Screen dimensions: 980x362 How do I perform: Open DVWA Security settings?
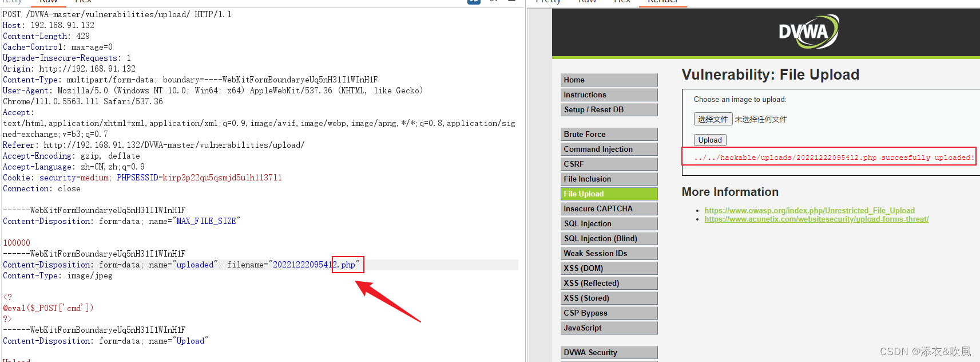609,352
